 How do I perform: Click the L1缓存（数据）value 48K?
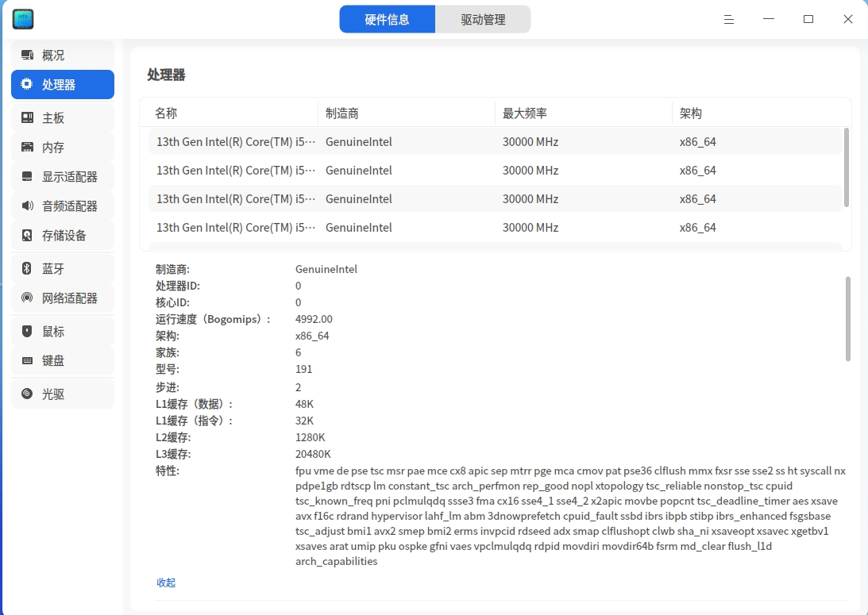tap(304, 404)
